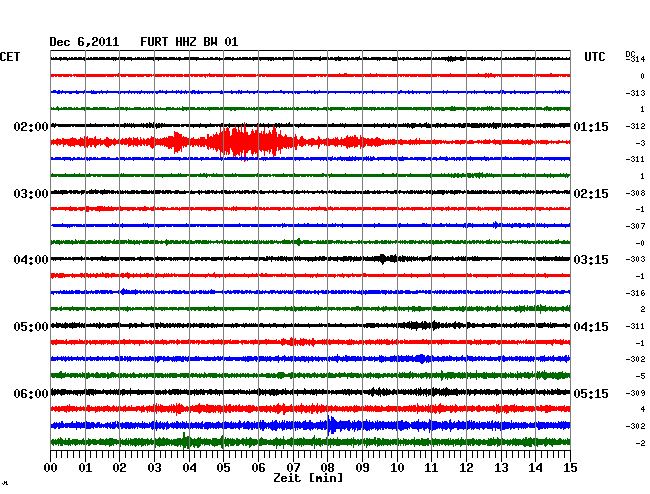Click the x-axis tick label '02'
Viewport: 650px width, 494px height.
point(120,468)
